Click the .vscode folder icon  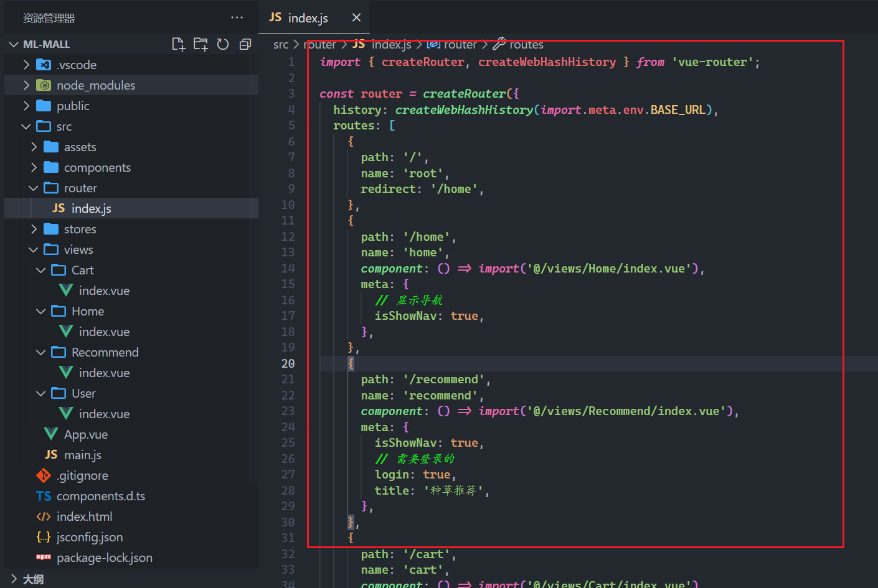pyautogui.click(x=44, y=65)
